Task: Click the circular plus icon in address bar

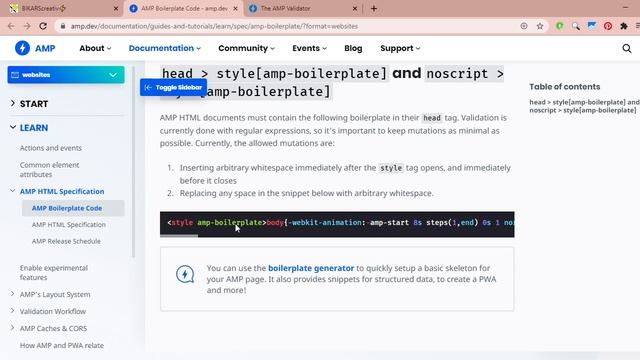Action: [524, 26]
